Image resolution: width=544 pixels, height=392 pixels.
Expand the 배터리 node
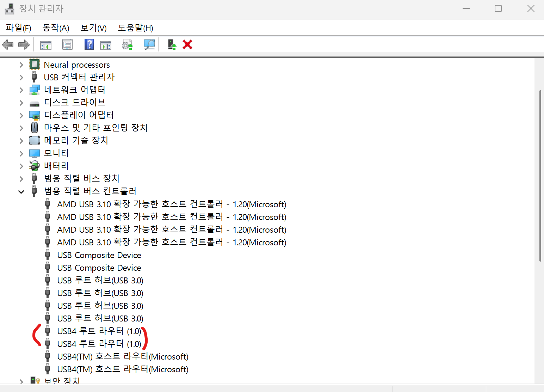tap(21, 166)
